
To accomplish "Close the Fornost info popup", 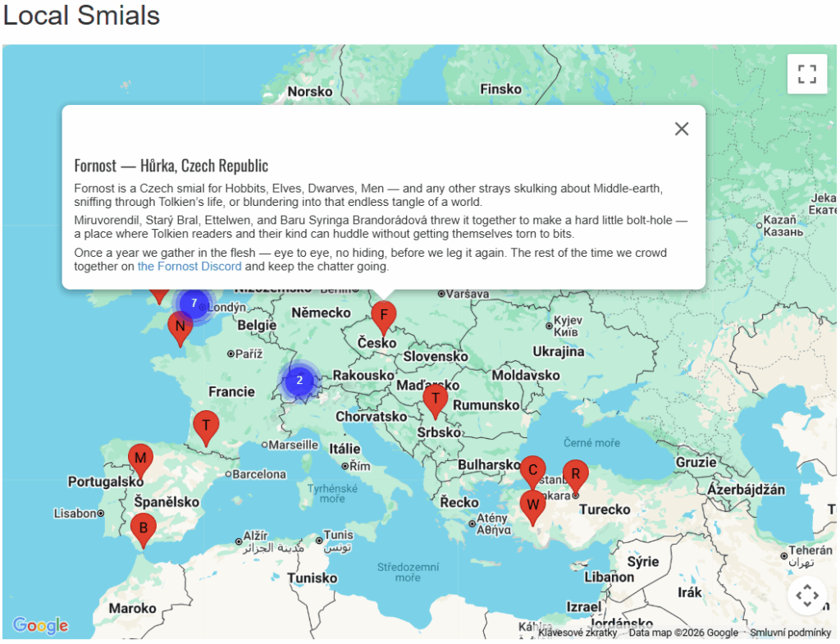I will point(681,129).
